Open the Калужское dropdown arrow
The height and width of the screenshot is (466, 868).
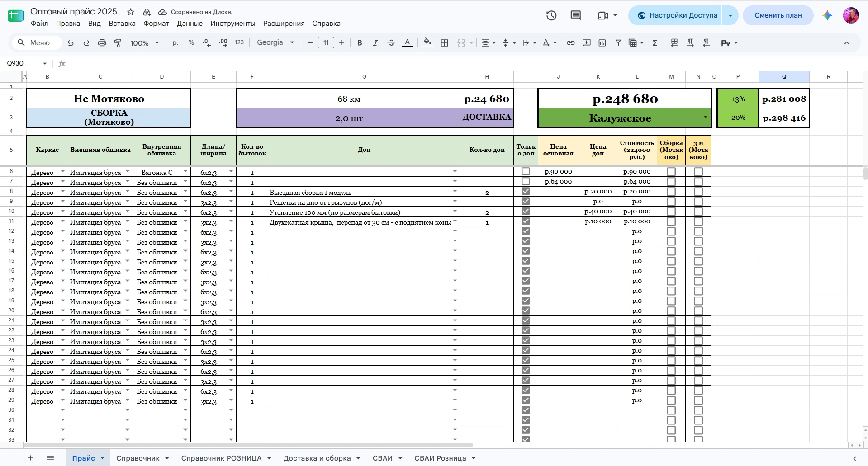click(705, 118)
